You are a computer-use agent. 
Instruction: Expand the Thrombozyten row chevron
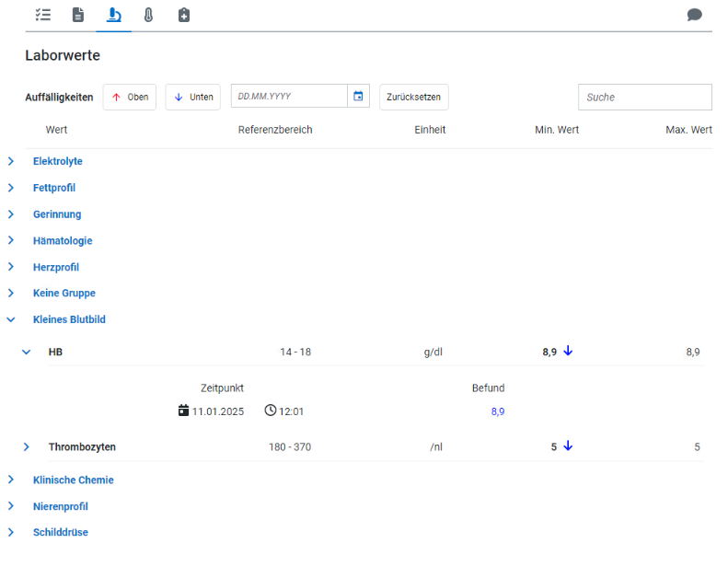[27, 446]
